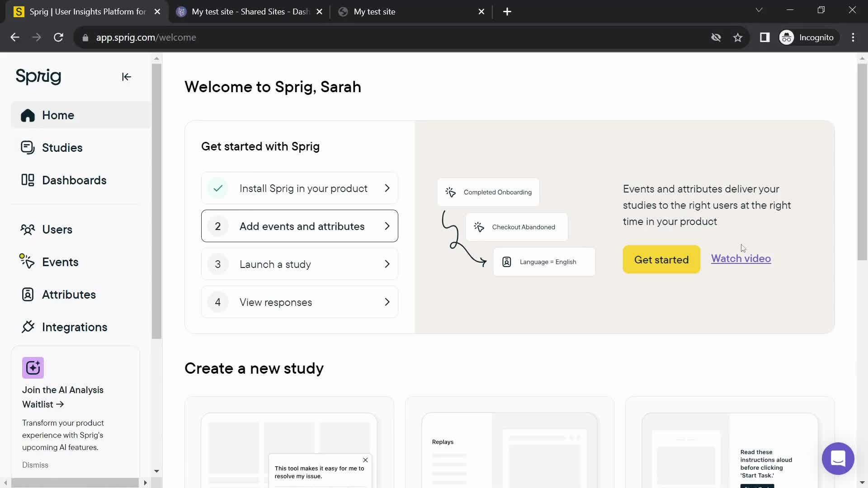Screen dimensions: 868x488
Task: Open tab search dropdown arrow
Action: click(x=759, y=10)
